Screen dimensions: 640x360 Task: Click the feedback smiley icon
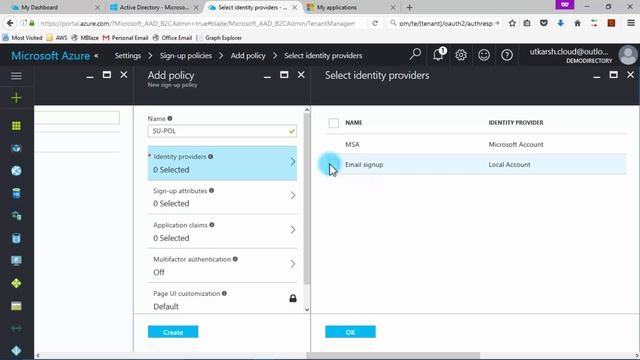tap(484, 55)
